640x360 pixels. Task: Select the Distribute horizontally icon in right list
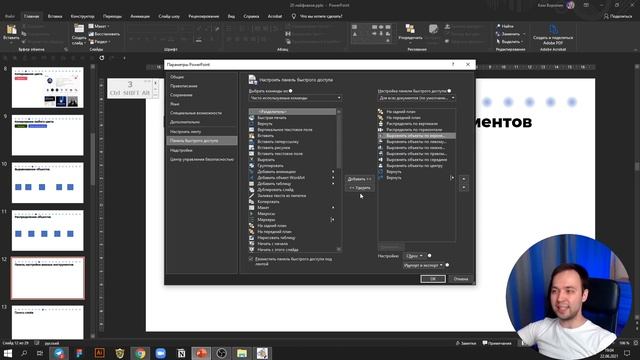[x=381, y=129]
